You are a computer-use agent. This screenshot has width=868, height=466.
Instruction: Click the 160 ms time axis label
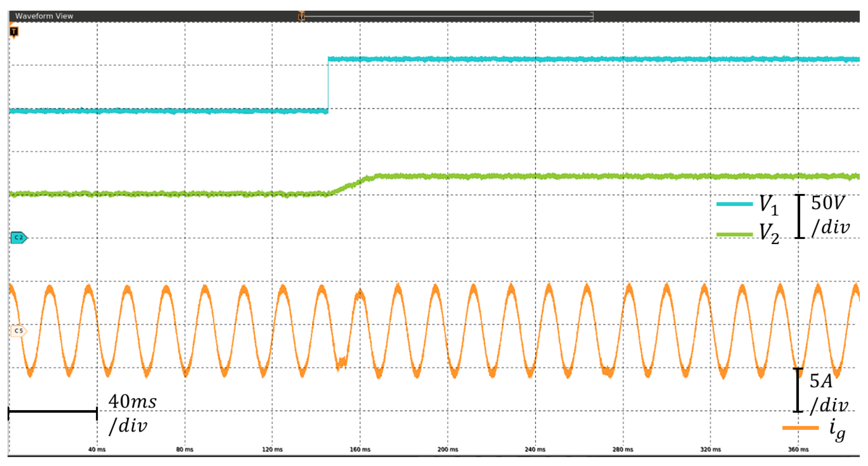pos(360,449)
